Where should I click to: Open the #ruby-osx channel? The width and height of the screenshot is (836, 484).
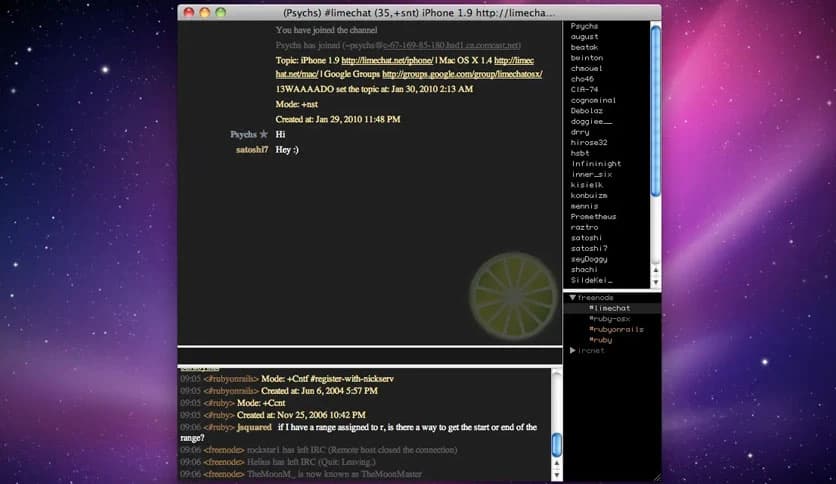click(609, 319)
